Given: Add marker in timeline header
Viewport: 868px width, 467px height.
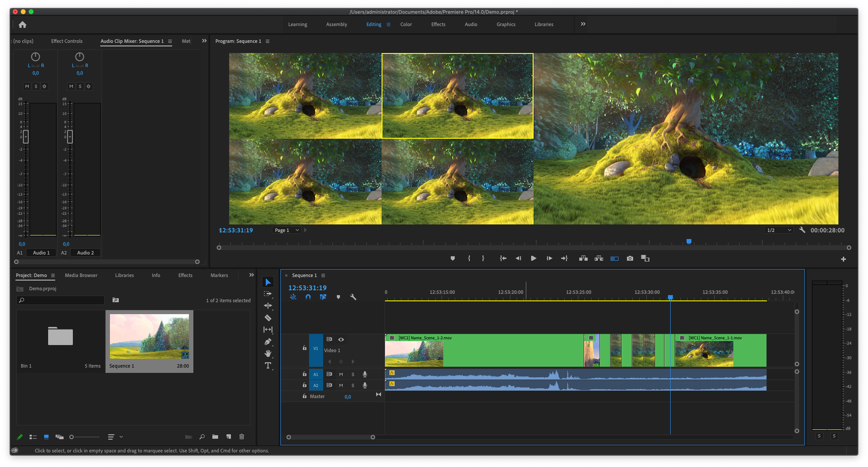Looking at the screenshot, I should tap(338, 297).
